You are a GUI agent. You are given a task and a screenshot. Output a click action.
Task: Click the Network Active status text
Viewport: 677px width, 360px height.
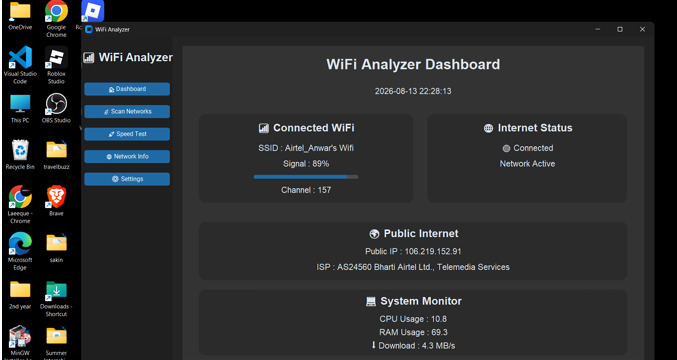click(x=527, y=164)
